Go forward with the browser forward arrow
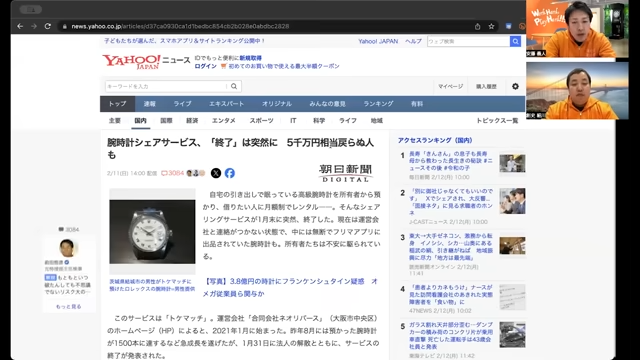 tap(34, 26)
